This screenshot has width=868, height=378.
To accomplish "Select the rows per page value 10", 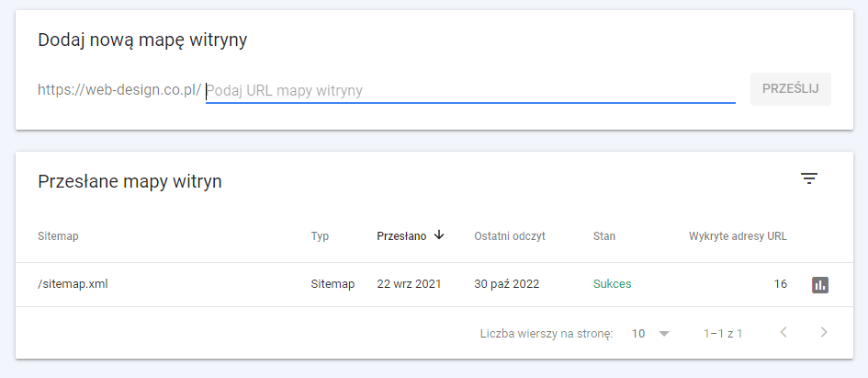I will coord(638,334).
